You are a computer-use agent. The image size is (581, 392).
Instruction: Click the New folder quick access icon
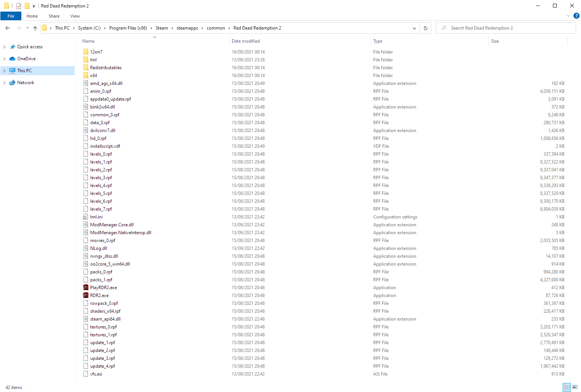pyautogui.click(x=27, y=6)
